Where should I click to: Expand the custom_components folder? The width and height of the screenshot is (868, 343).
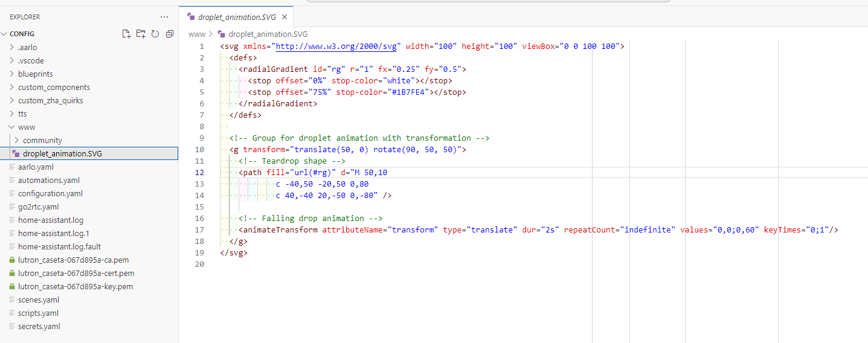point(12,88)
